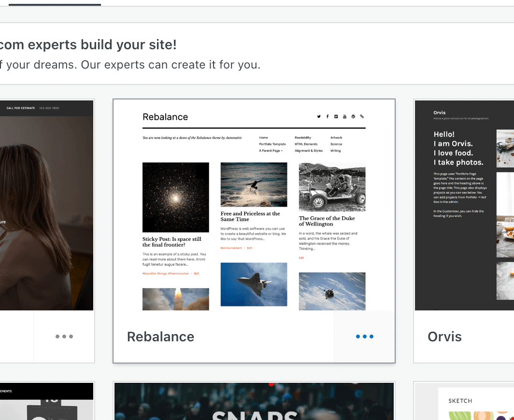
Task: Click the YouTube icon in Rebalance preview
Action: (x=344, y=116)
